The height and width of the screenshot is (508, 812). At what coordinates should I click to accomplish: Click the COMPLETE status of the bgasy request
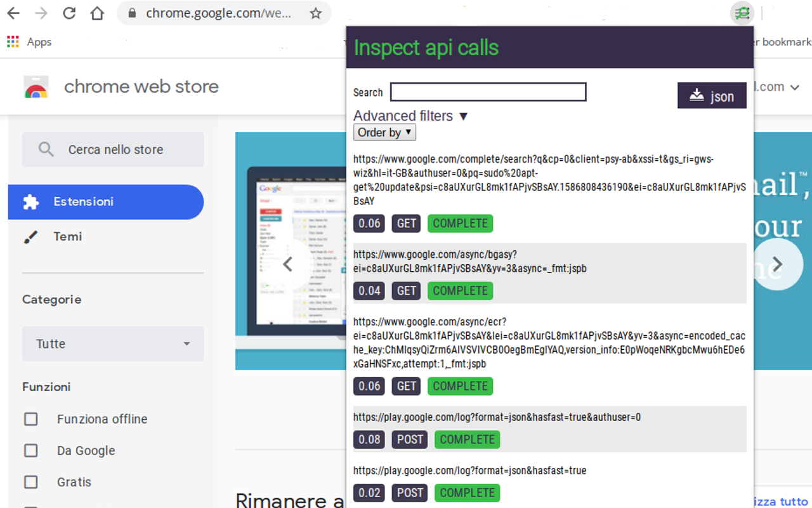pos(460,291)
